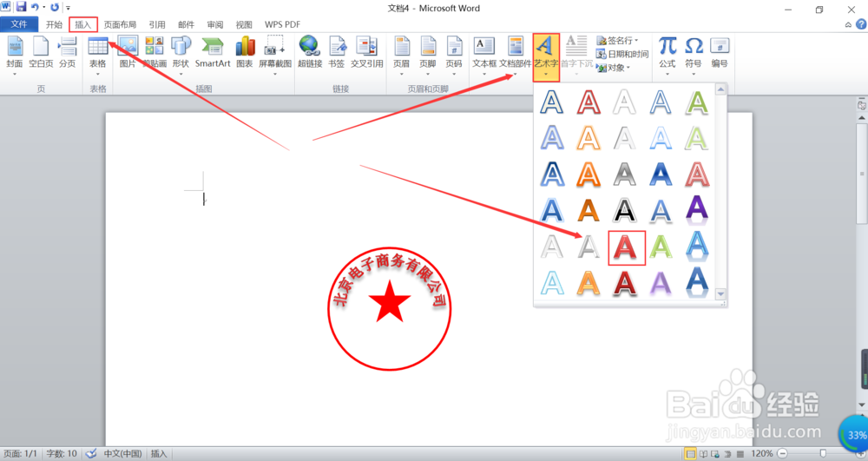Insert a hyperlink (超链接)
The height and width of the screenshot is (461, 868).
310,54
